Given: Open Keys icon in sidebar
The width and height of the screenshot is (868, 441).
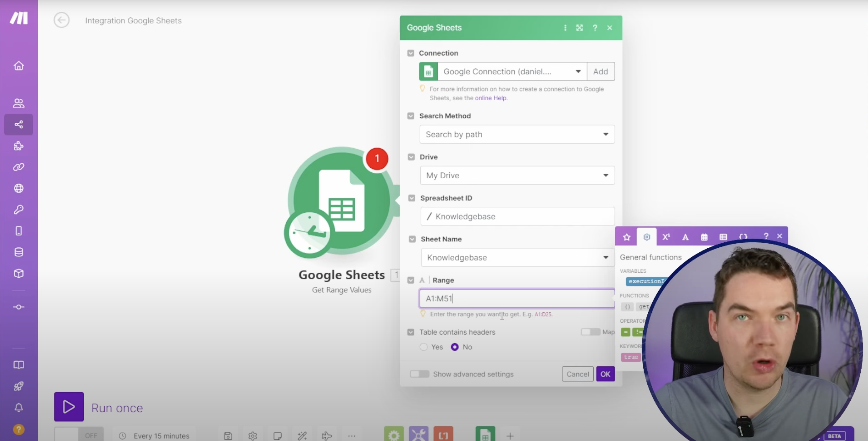Looking at the screenshot, I should click(18, 209).
